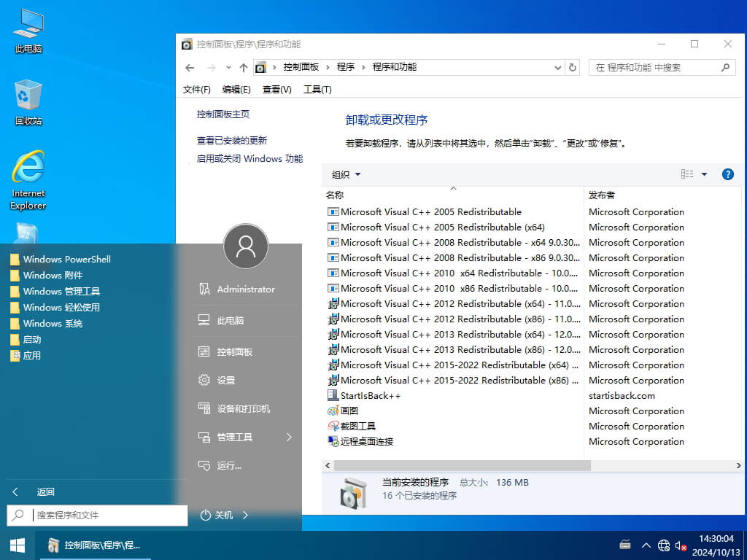
Task: Click the horizontal scrollbar thumb
Action: point(462,465)
